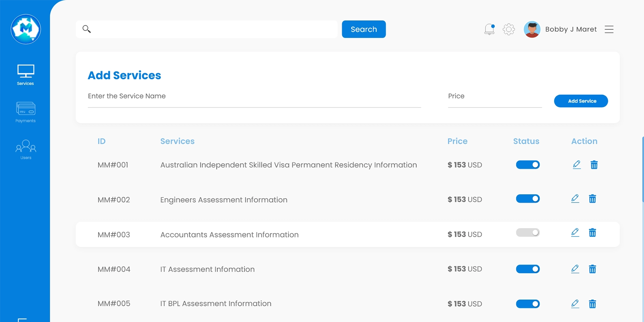Click the pencil icon for MM#005
Image resolution: width=644 pixels, height=322 pixels.
[x=575, y=304]
